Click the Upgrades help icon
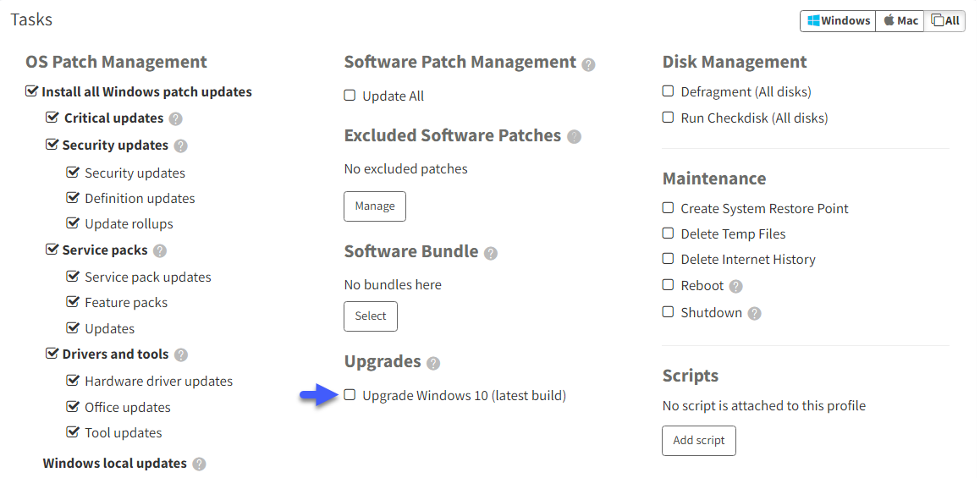 click(433, 364)
